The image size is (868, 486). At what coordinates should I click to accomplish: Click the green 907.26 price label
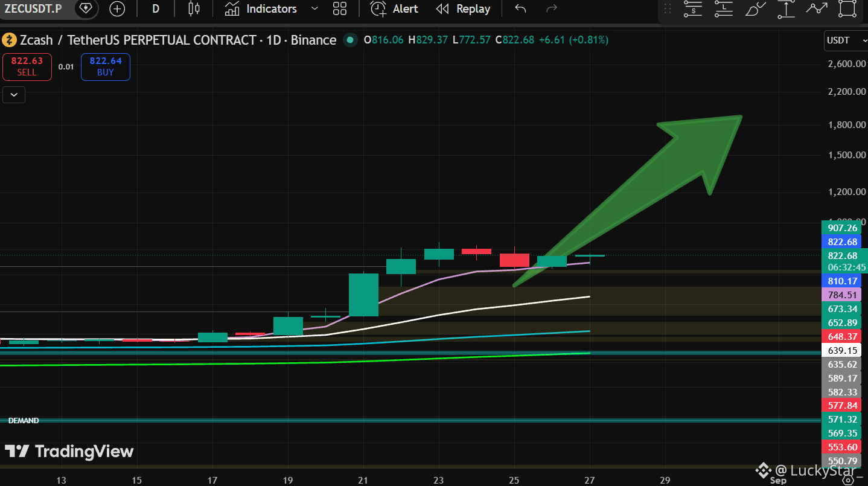click(x=843, y=228)
